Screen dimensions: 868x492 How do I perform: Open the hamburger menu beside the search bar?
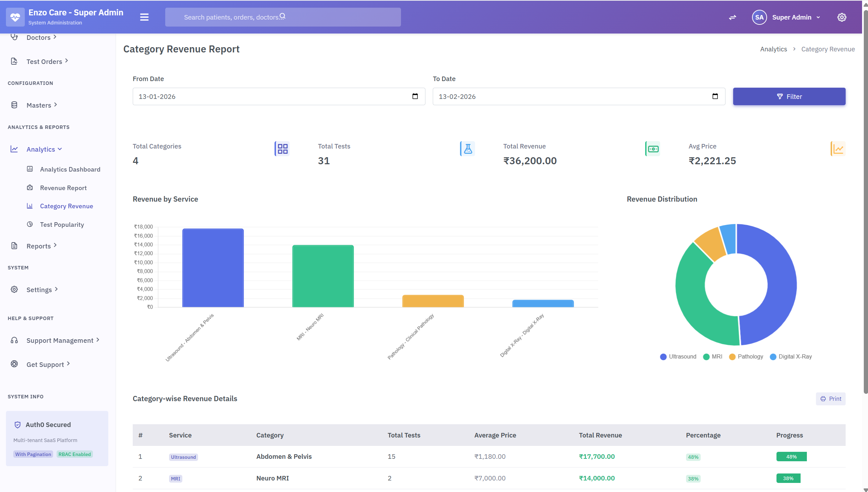pos(144,17)
